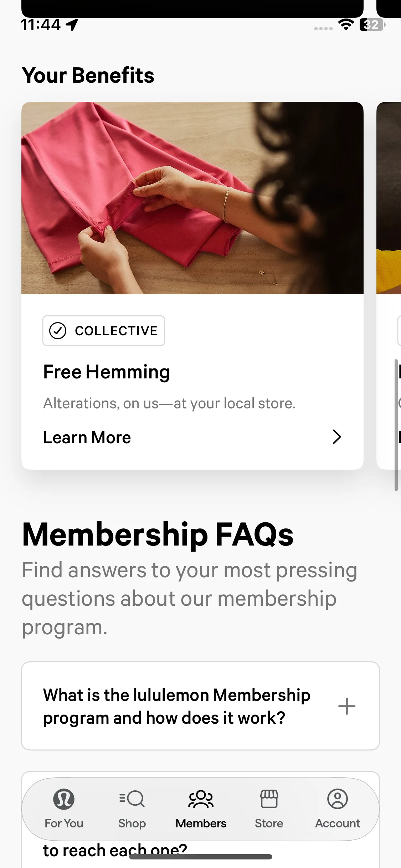Tap the Free Hemming pink fabric image
Viewport: 401px width, 868px height.
tap(192, 198)
